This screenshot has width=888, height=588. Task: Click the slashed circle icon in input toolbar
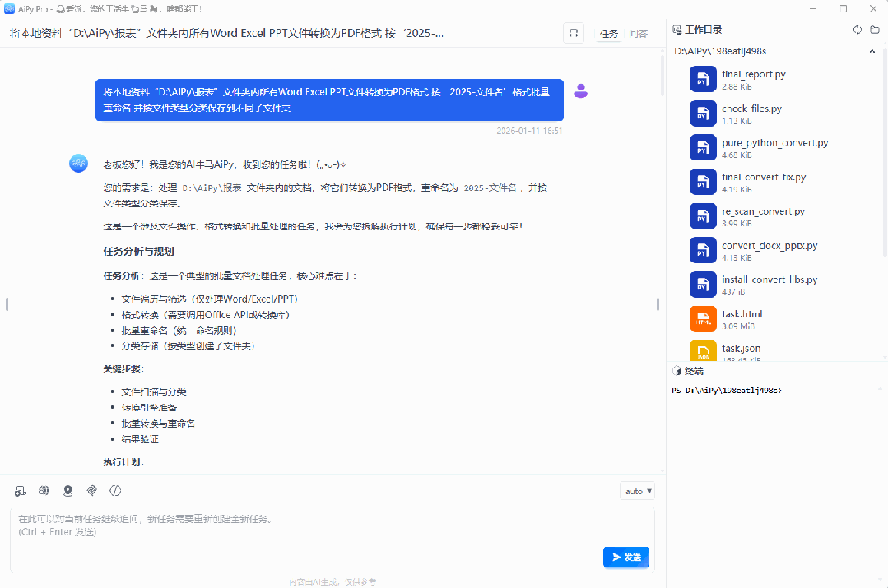pos(115,491)
